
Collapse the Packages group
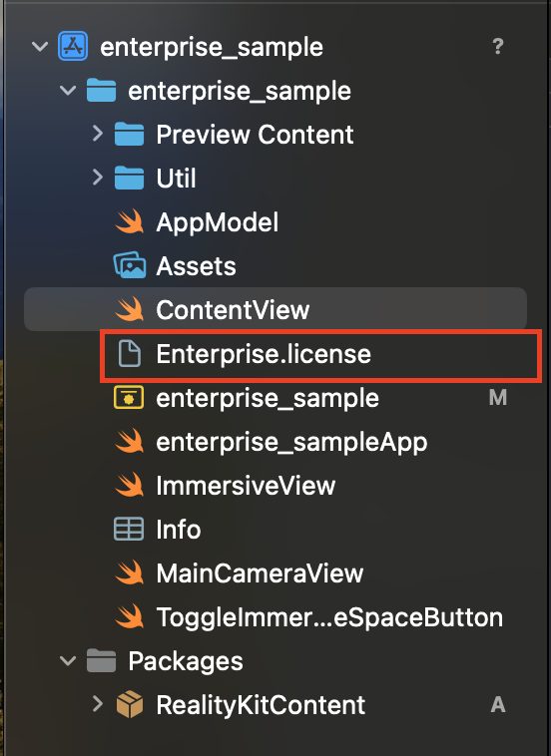68,660
